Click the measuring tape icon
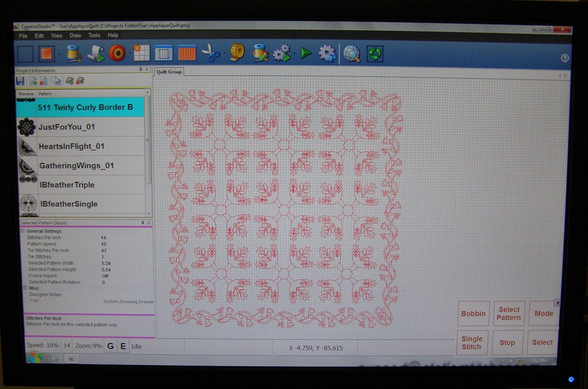Screen dimensions: 588x389 pos(237,52)
